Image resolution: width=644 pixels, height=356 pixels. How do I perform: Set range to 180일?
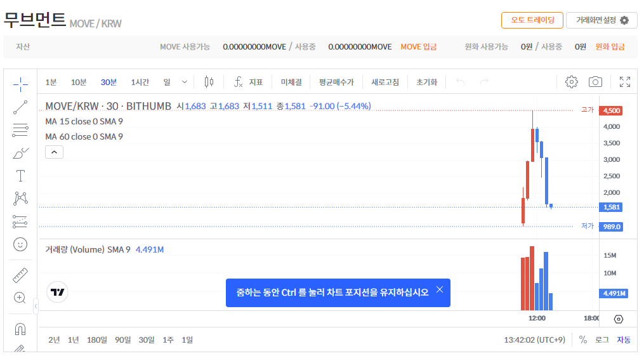pos(97,340)
